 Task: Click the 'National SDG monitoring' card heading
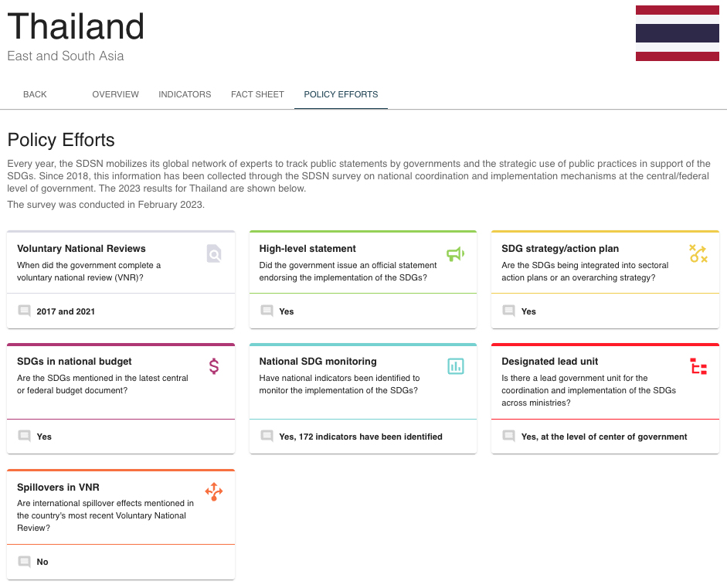(318, 362)
